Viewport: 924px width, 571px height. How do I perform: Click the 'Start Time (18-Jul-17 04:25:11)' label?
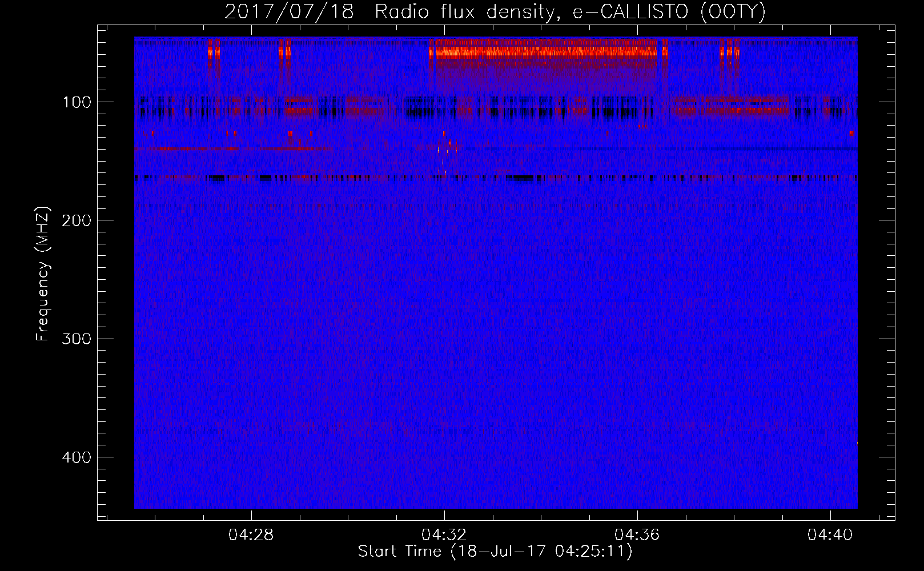click(495, 552)
